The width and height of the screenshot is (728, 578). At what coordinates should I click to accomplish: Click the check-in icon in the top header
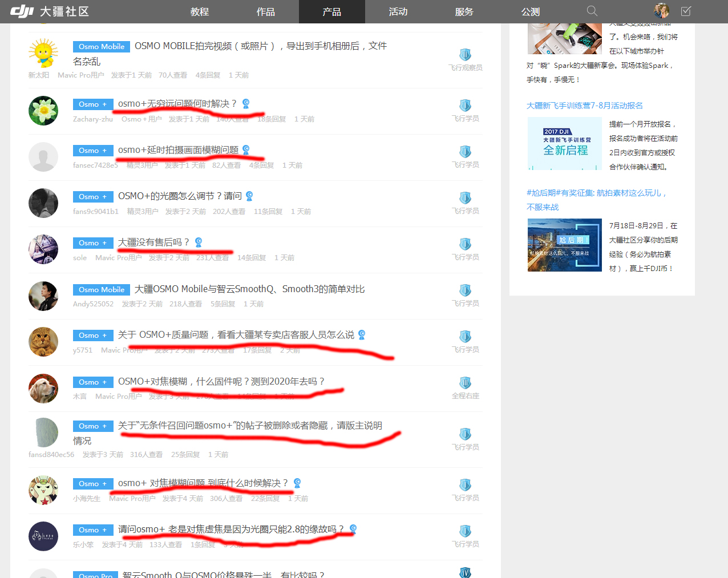[686, 11]
